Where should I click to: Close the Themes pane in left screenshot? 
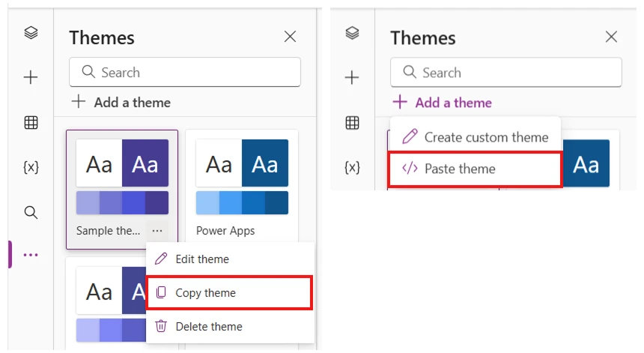[x=290, y=37]
